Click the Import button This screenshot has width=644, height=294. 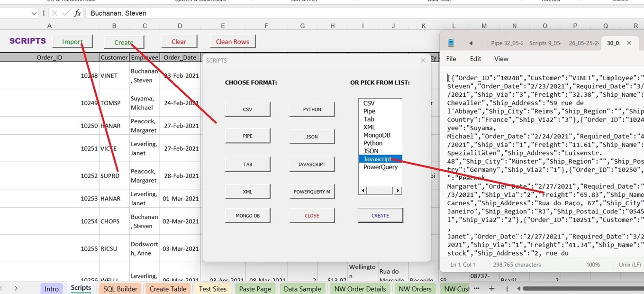[x=73, y=42]
